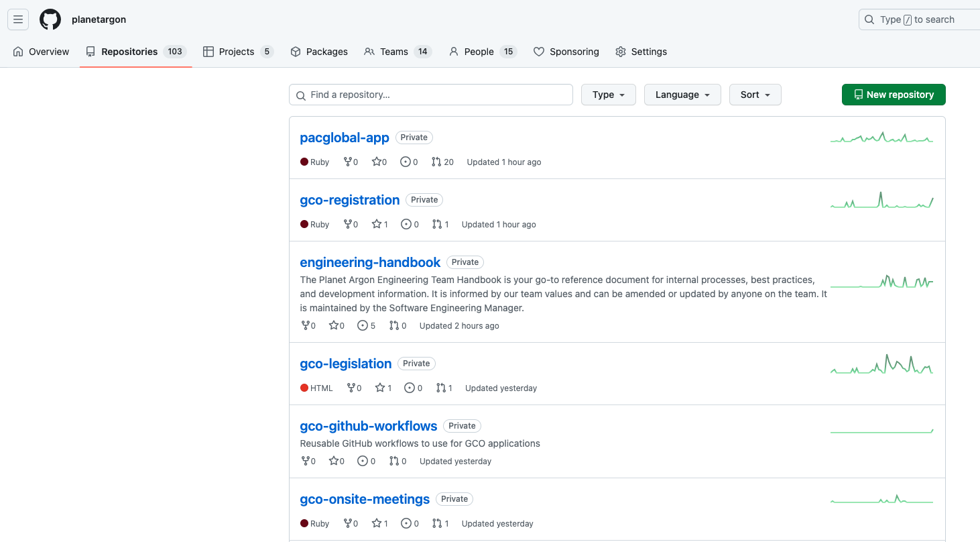View stargazers of gco-onsite-meetings
This screenshot has width=980, height=542.
click(x=379, y=523)
